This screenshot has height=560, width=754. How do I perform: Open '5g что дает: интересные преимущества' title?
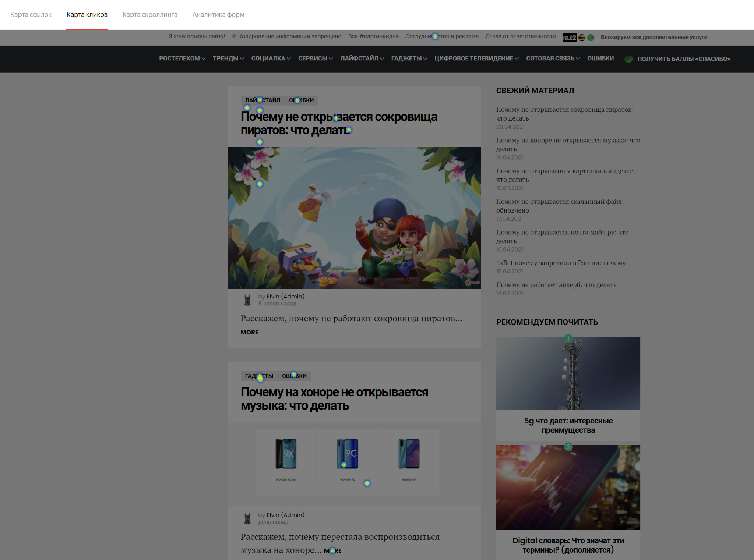click(568, 425)
